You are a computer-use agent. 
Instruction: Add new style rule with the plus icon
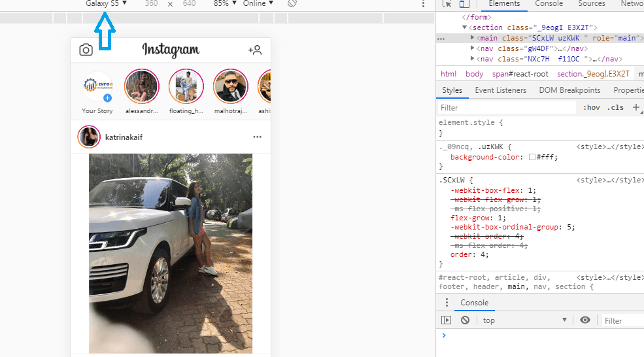coord(636,107)
